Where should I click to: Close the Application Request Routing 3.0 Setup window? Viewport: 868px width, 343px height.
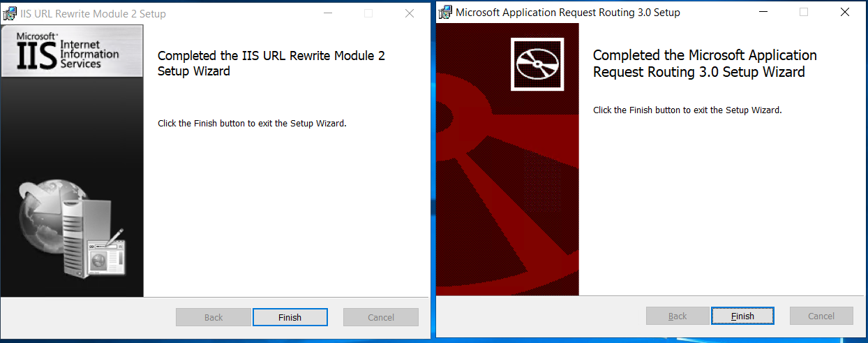click(844, 12)
